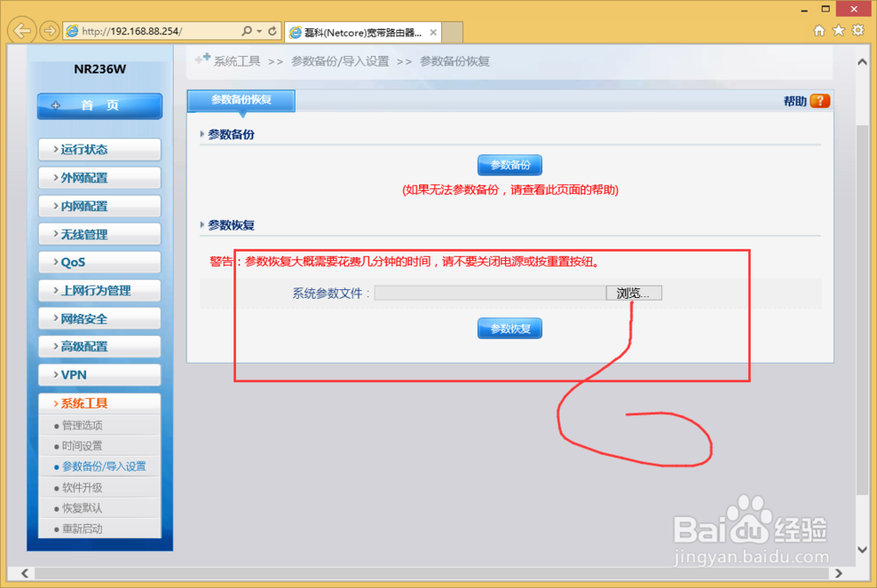
Task: Expand 内网配置 menu
Action: pos(100,206)
